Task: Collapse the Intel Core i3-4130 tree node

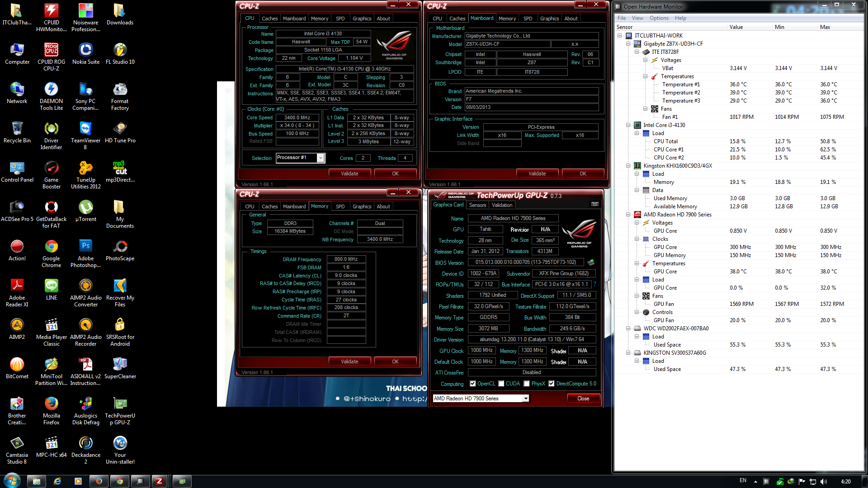Action: click(x=628, y=125)
